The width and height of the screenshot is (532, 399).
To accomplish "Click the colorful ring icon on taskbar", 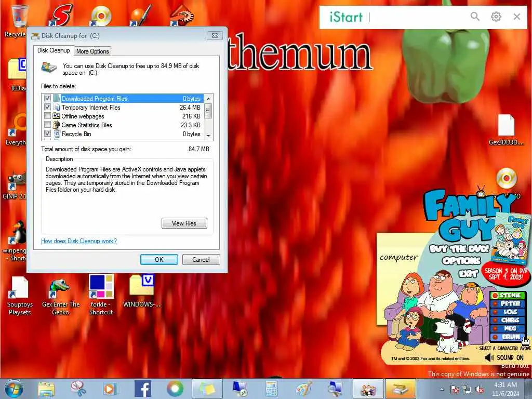I will [175, 389].
